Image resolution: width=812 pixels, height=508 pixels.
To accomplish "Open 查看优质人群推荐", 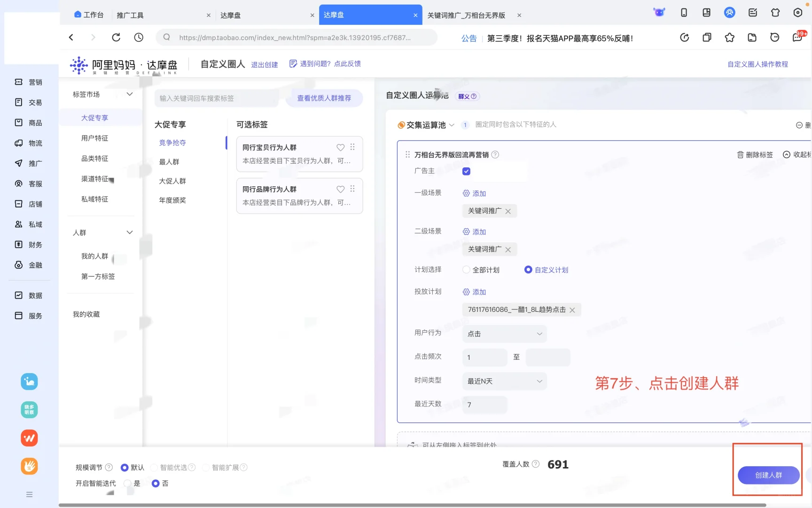I will 324,98.
